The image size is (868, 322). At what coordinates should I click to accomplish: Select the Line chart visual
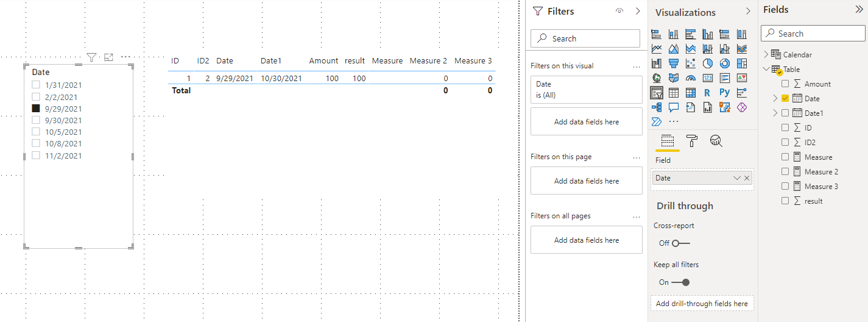pos(657,49)
